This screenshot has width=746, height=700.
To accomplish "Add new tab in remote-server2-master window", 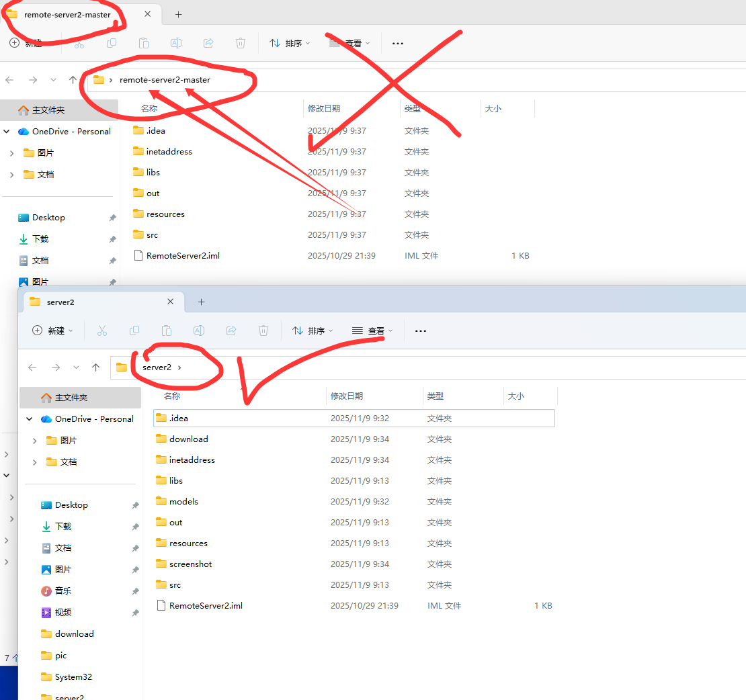I will coord(178,14).
